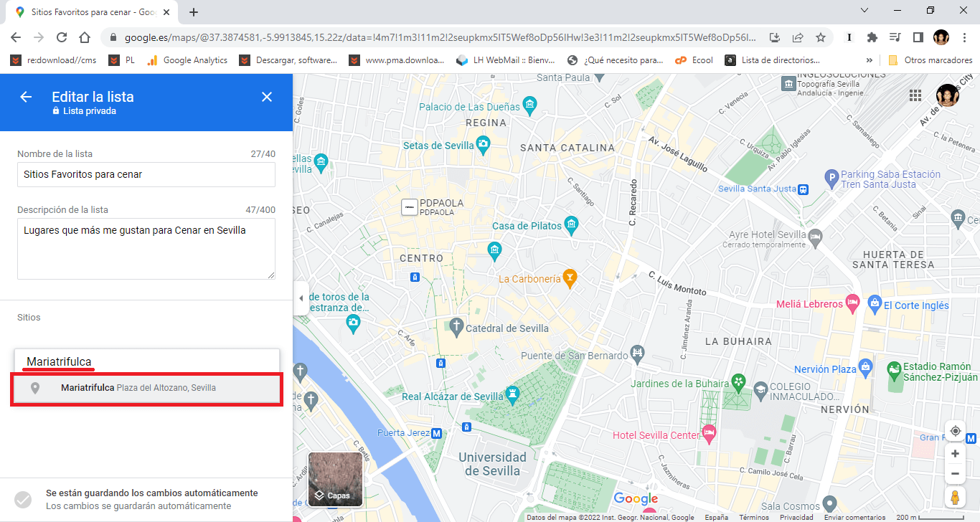Open the Chrome profile avatar
Viewport: 980px width, 522px height.
(x=941, y=37)
